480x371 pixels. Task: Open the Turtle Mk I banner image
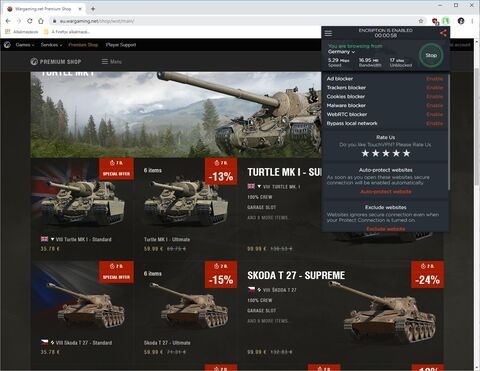176,114
